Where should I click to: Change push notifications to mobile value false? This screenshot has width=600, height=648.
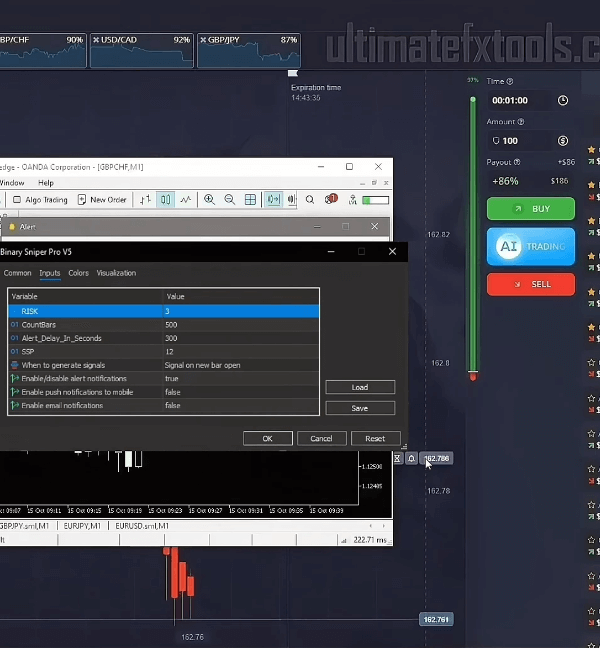pos(241,392)
